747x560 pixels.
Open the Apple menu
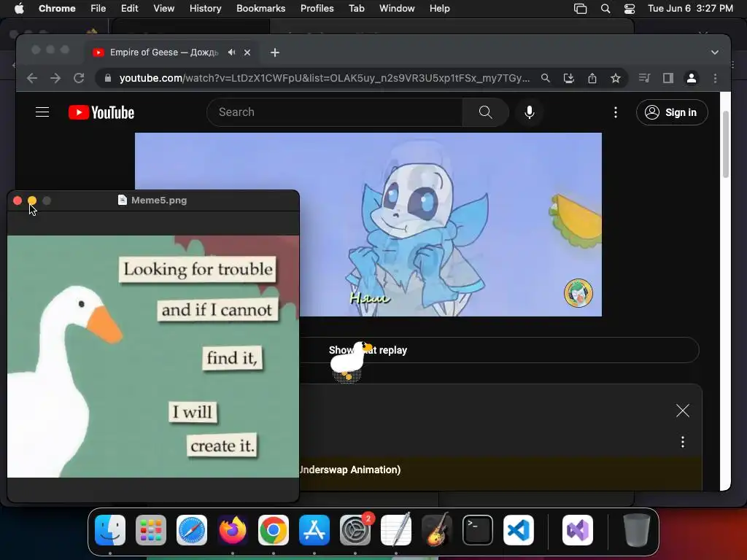(19, 9)
